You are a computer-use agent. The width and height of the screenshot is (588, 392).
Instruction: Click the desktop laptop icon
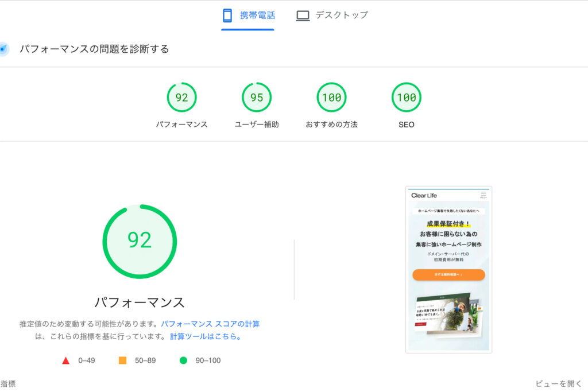[303, 15]
